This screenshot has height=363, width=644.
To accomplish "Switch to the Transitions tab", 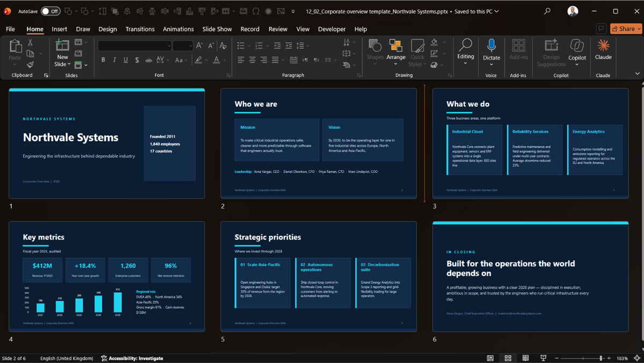I will [140, 29].
